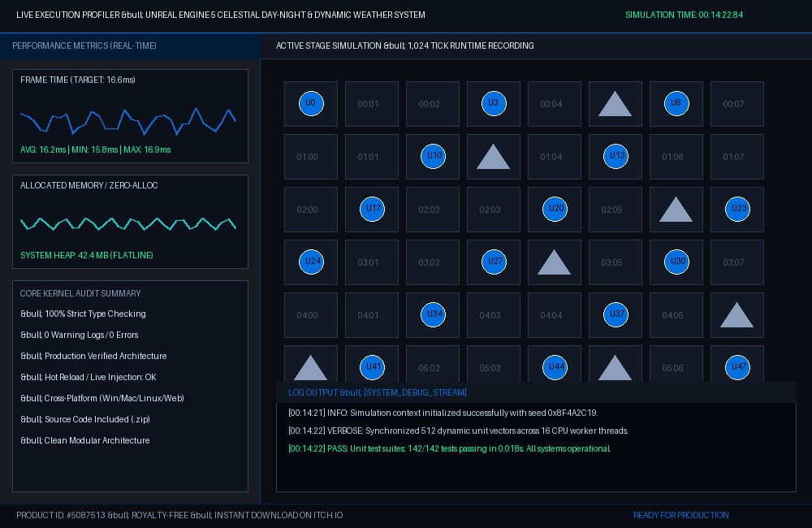The height and width of the screenshot is (528, 812).
Task: Select the U24 unit node
Action: coord(311,262)
